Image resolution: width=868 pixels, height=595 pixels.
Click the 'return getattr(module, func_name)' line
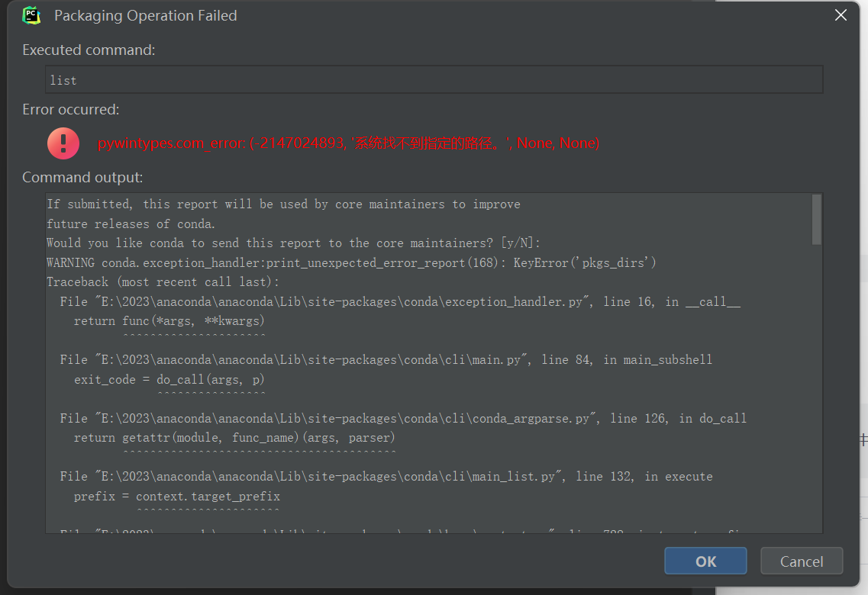pos(234,437)
